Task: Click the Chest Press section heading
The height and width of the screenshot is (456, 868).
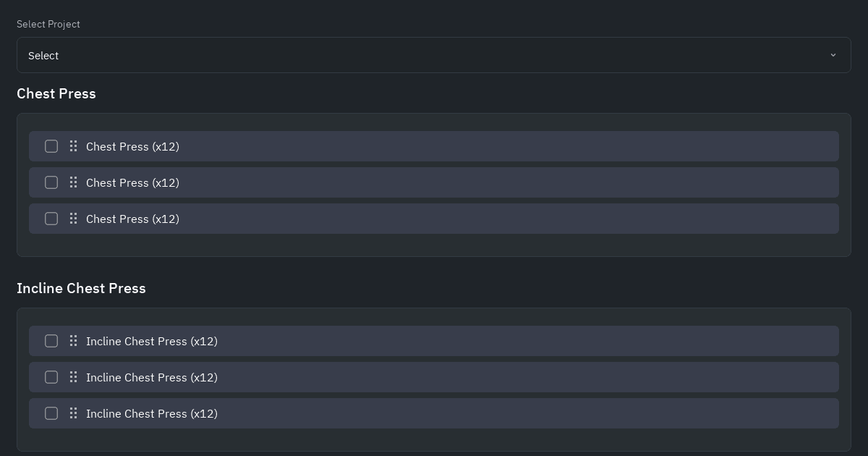Action: click(56, 93)
